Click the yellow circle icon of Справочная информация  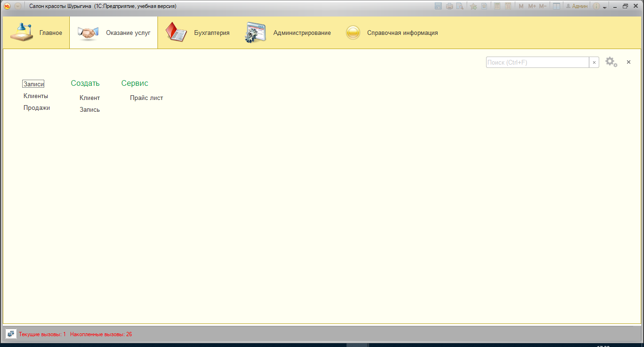(353, 33)
